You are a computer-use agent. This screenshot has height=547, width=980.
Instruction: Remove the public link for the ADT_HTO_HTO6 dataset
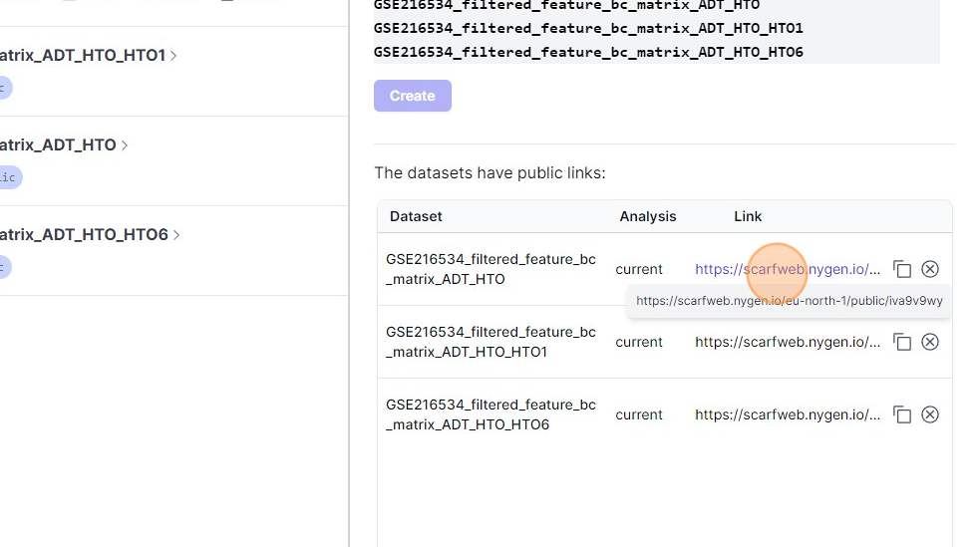pyautogui.click(x=930, y=414)
